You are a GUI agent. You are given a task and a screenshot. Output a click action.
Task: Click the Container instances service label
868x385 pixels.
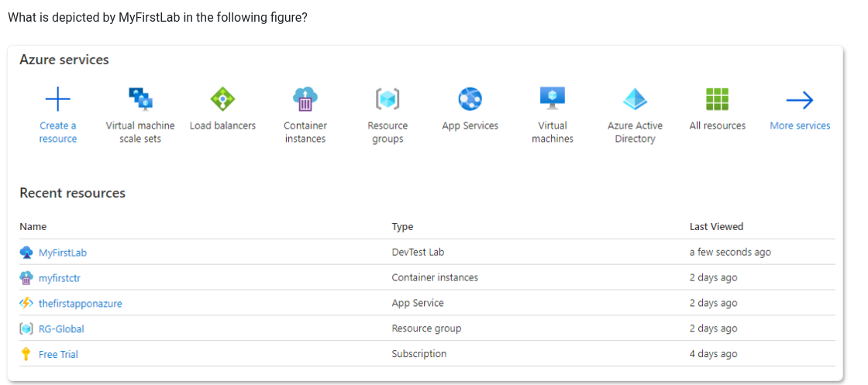[305, 132]
